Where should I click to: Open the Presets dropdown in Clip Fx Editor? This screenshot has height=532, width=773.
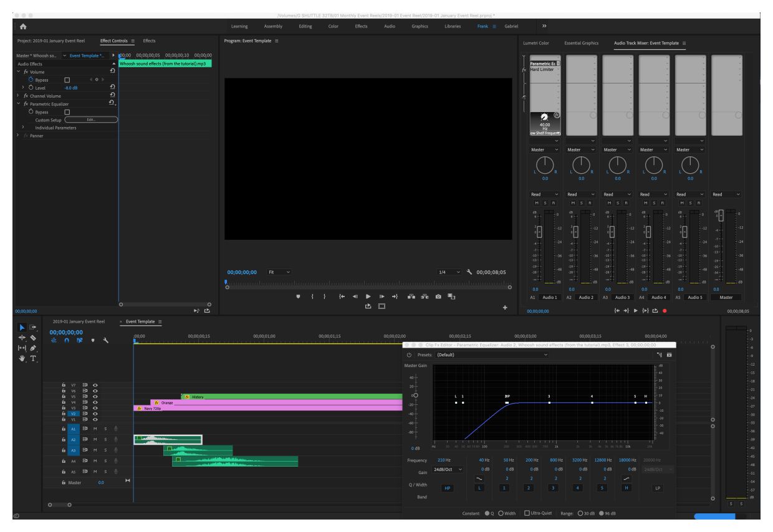(493, 354)
